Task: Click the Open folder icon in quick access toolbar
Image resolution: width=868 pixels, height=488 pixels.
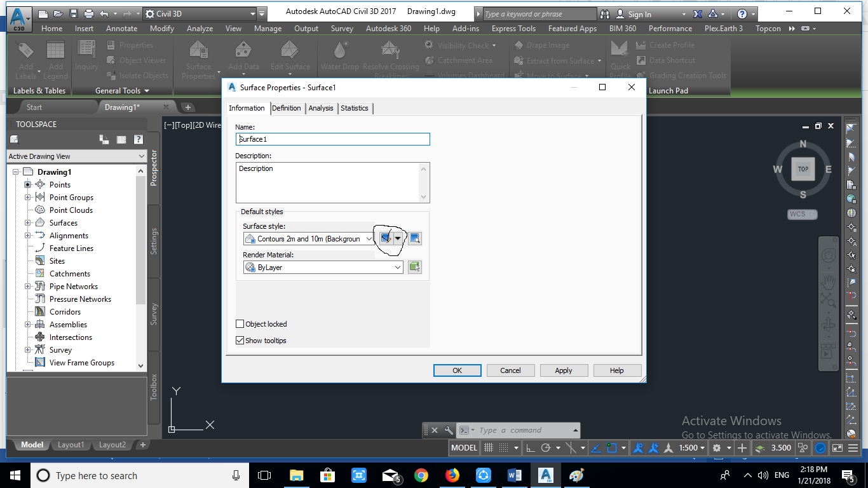Action: tap(58, 13)
